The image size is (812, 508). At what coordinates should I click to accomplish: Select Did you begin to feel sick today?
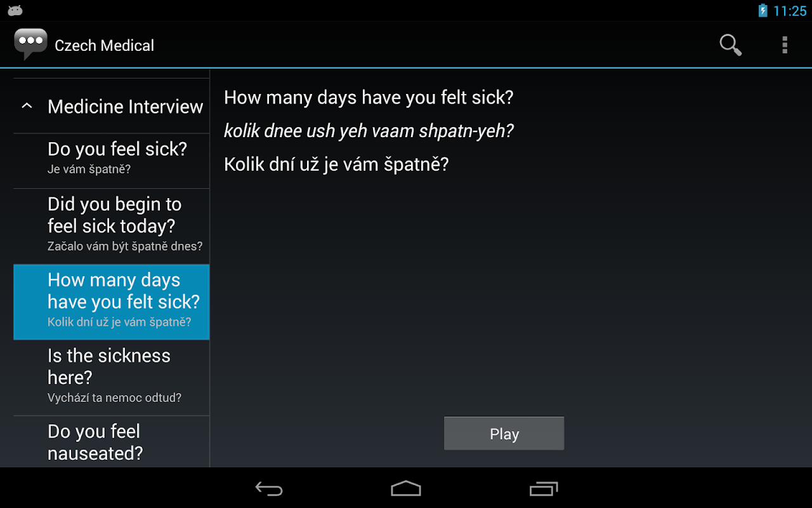pos(112,226)
